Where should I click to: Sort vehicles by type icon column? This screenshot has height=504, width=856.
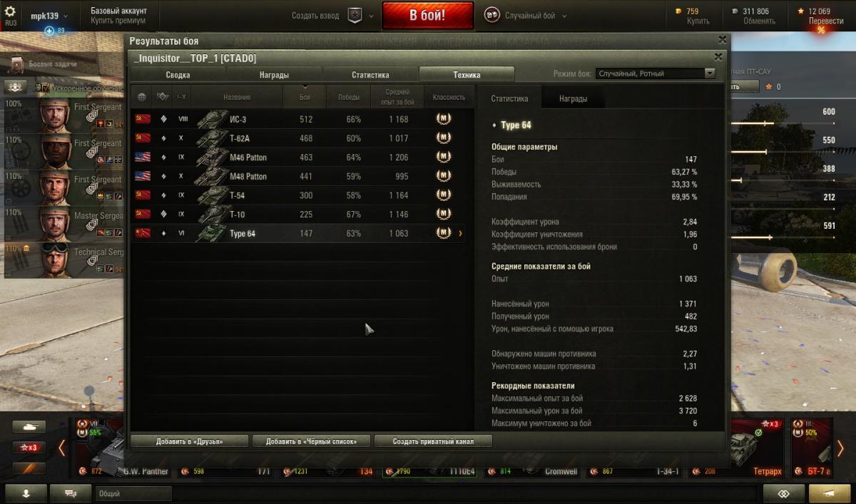[163, 97]
